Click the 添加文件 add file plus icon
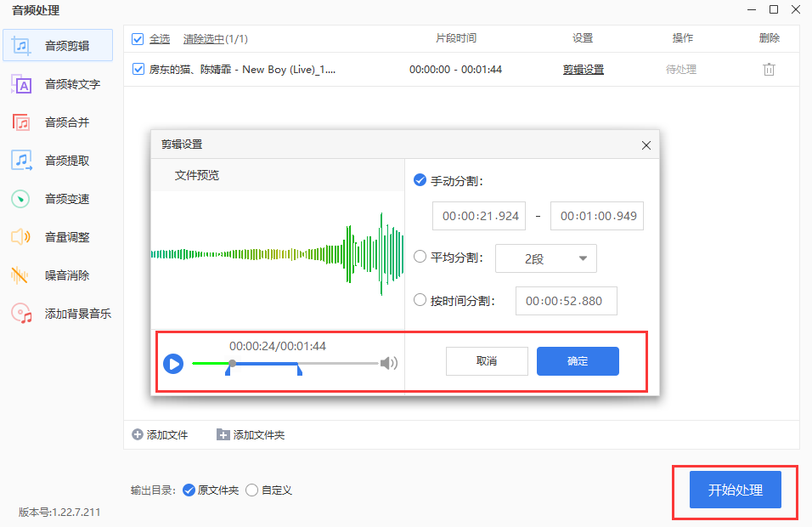Screen dimensions: 812x527 click(x=137, y=434)
